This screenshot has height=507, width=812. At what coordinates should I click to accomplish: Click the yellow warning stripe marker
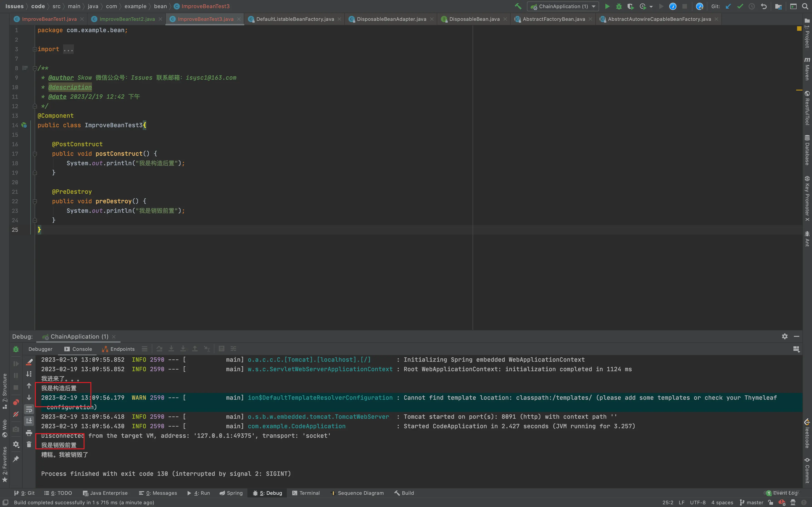(799, 90)
